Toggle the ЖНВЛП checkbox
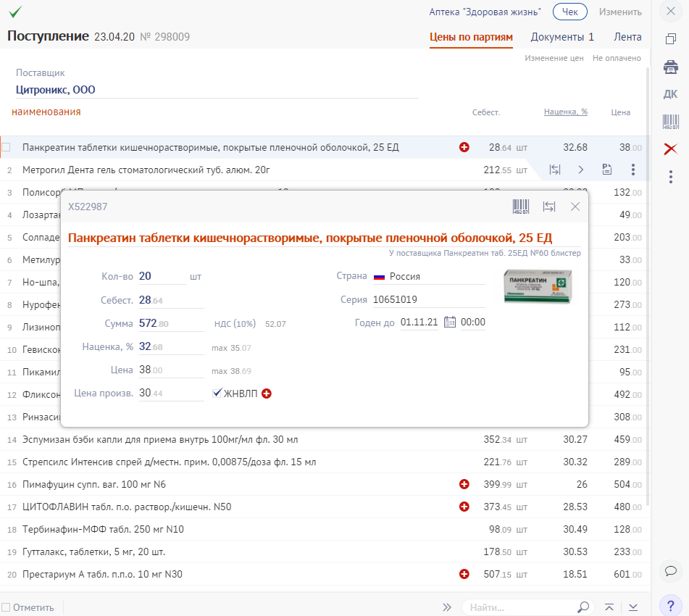 [x=217, y=393]
